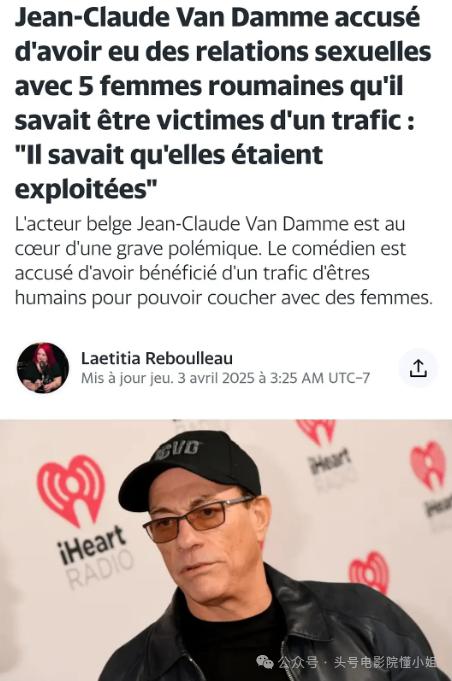The width and height of the screenshot is (452, 681).
Task: Select the summary paragraph starting 'L'acteur belge'
Action: tap(224, 261)
